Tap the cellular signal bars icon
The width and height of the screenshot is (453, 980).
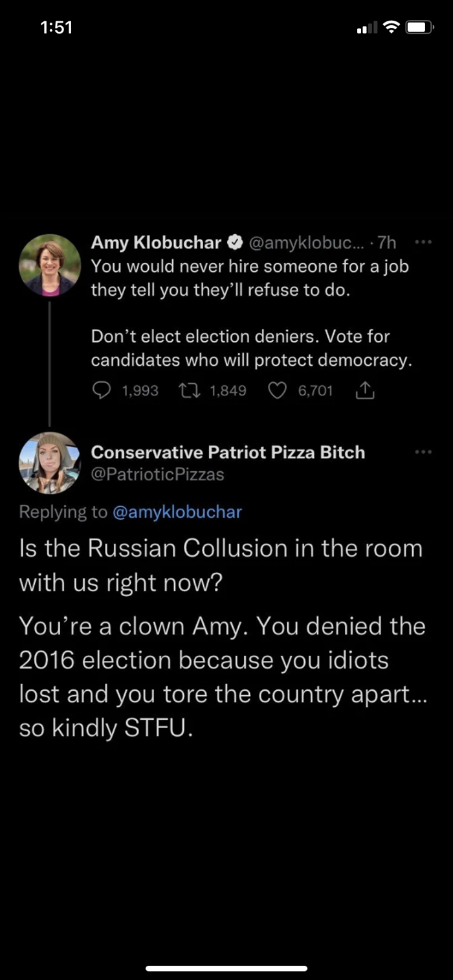366,28
